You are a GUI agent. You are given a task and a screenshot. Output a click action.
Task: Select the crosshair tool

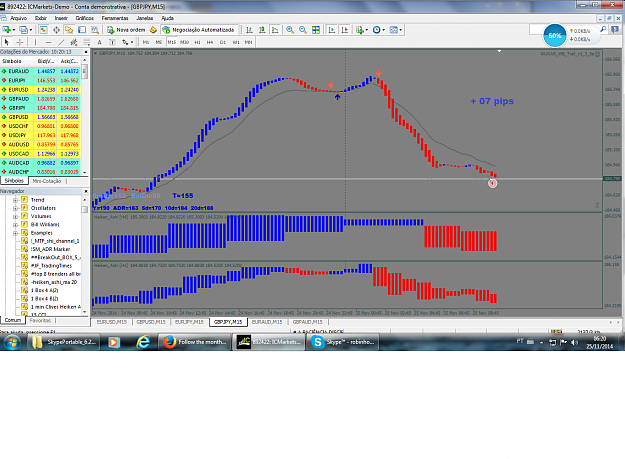tap(20, 42)
